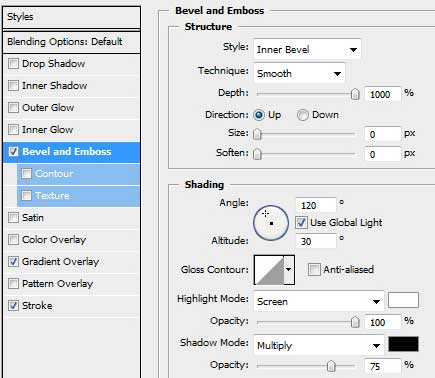Uncheck the Gradient Overlay checkbox
This screenshot has height=378, width=435.
pos(13,261)
